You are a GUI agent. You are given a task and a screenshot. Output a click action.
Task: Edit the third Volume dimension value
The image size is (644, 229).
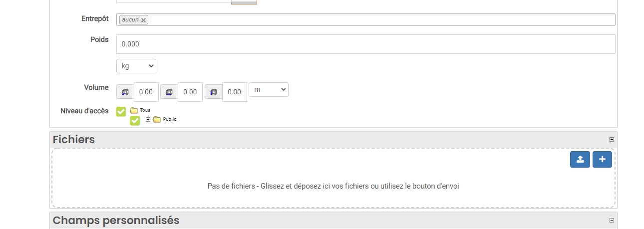coord(235,92)
